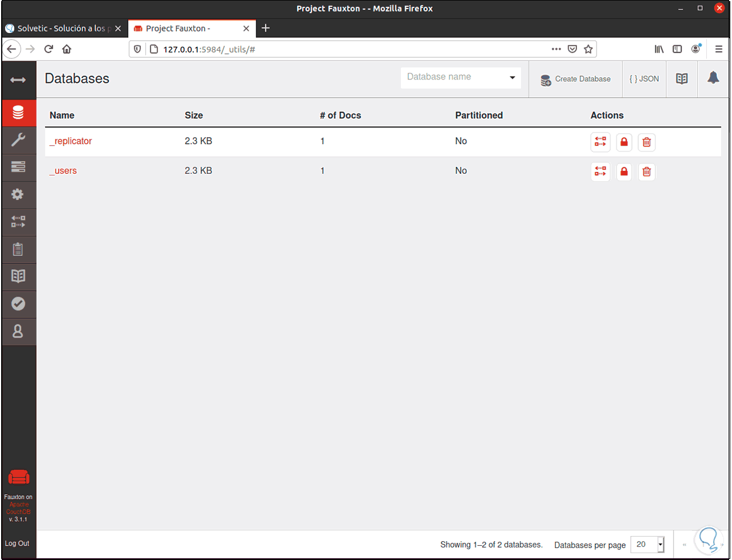Click the # of Docs column header
This screenshot has height=560, width=732.
click(x=341, y=115)
